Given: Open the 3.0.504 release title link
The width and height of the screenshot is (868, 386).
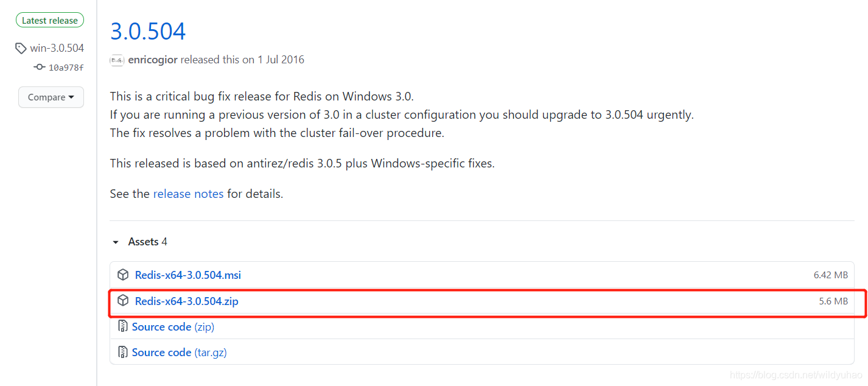Looking at the screenshot, I should (x=148, y=31).
